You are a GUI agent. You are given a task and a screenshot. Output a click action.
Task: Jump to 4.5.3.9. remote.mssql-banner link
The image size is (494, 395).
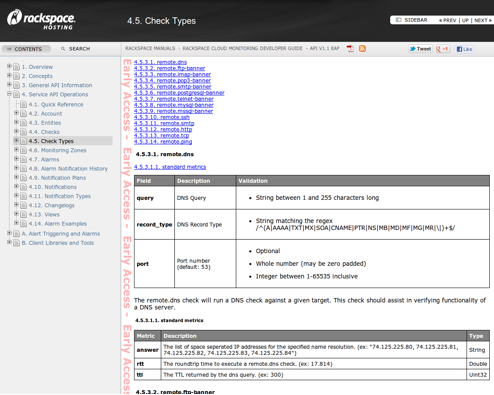[173, 111]
